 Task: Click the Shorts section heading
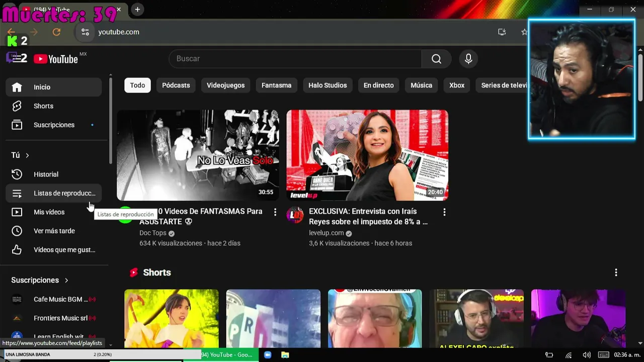pyautogui.click(x=156, y=273)
